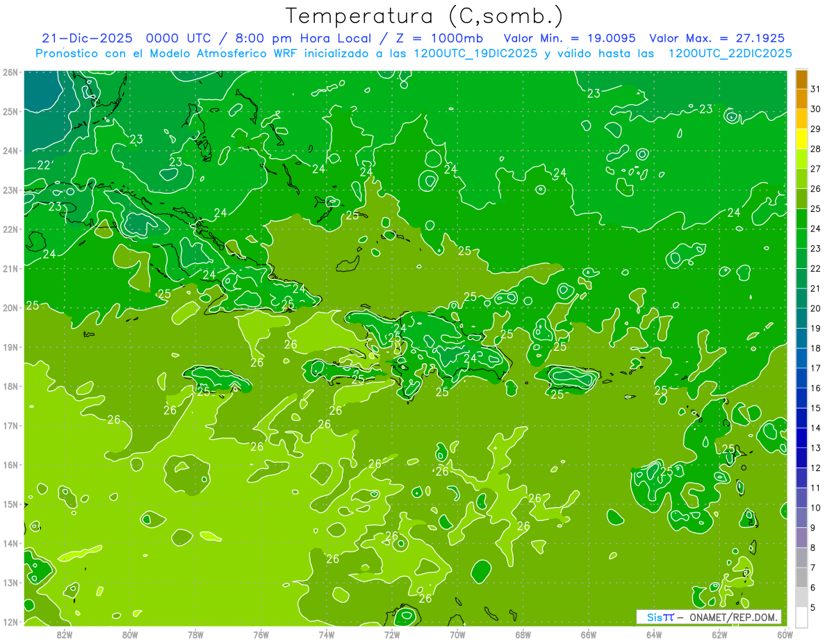This screenshot has height=644, width=834.
Task: Click the '60W' longitude axis label
Action: tap(784, 635)
